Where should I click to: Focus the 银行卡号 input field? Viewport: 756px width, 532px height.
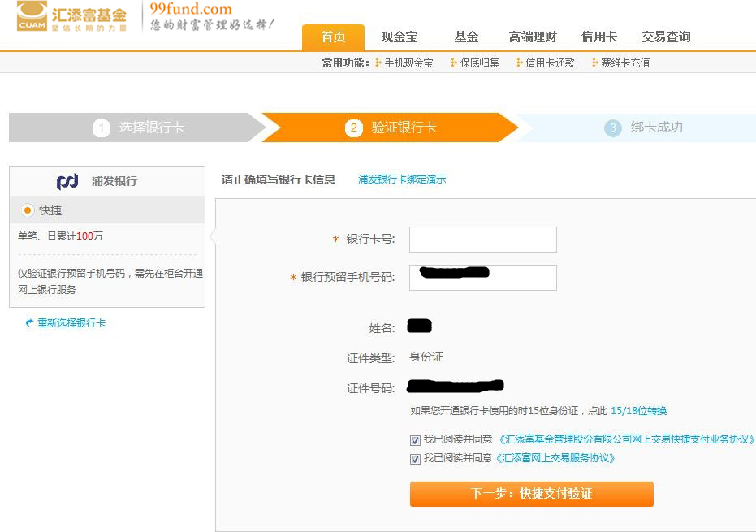tap(482, 240)
